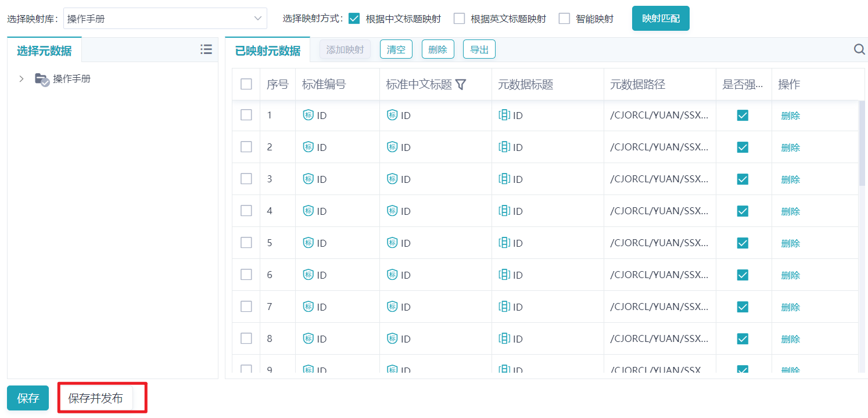Click 保存并发布 button
868x418 pixels.
pyautogui.click(x=95, y=398)
